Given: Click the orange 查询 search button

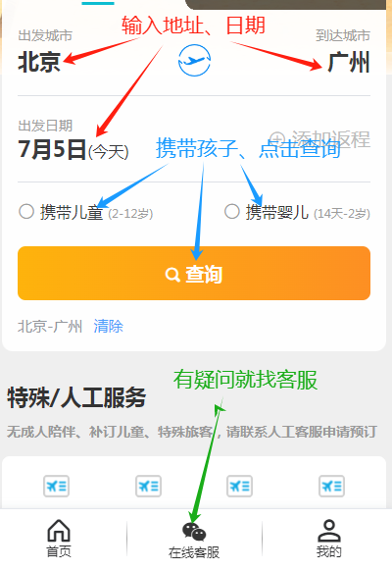Looking at the screenshot, I should [x=194, y=273].
